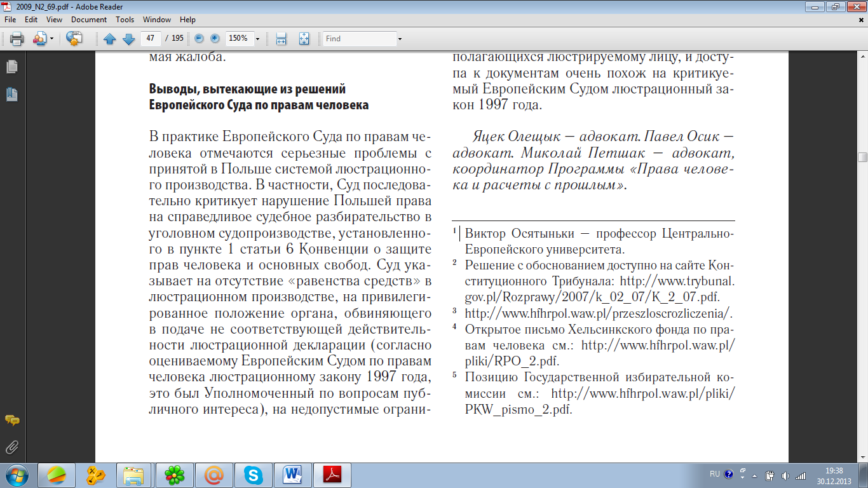Go to previous page with up arrow
Viewport: 868px width, 488px height.
coord(109,39)
